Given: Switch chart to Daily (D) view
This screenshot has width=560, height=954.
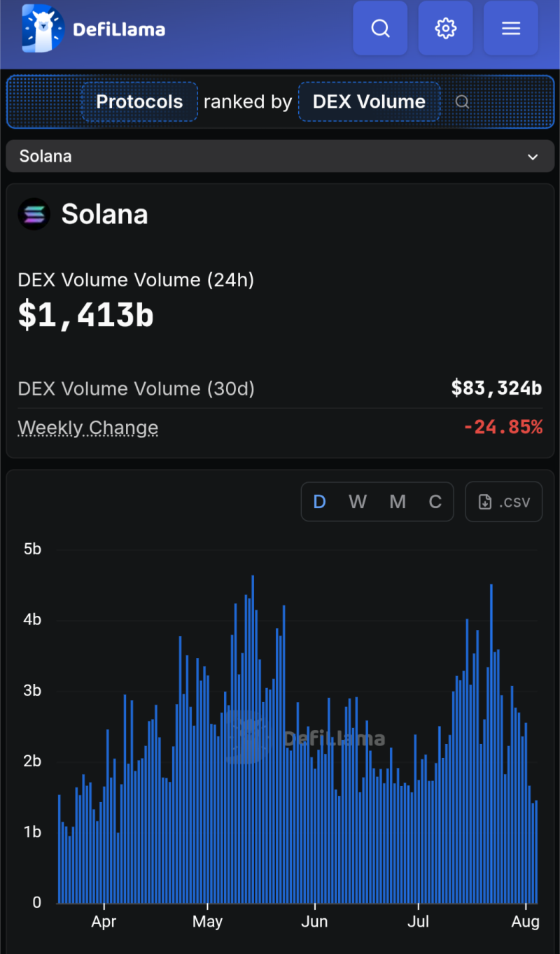Looking at the screenshot, I should pyautogui.click(x=319, y=502).
